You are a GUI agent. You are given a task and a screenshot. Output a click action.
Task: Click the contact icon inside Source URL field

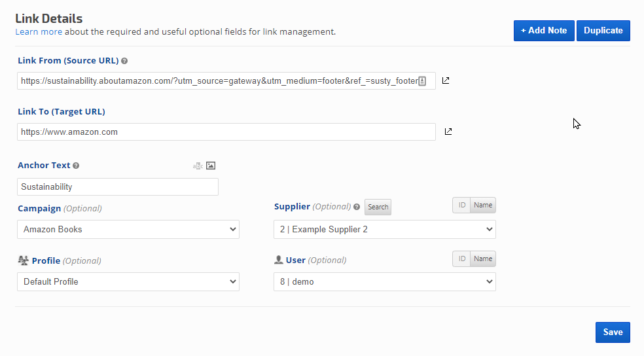pyautogui.click(x=422, y=80)
